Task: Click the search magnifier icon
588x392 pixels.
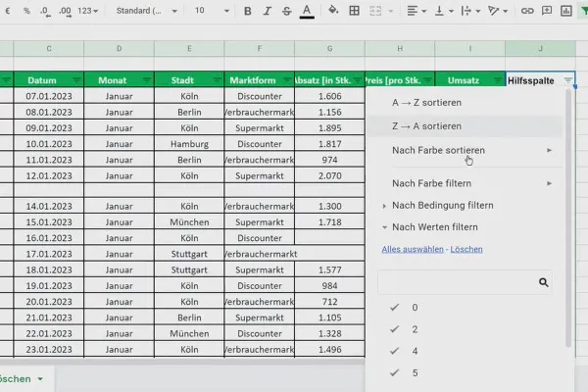Action: point(543,282)
